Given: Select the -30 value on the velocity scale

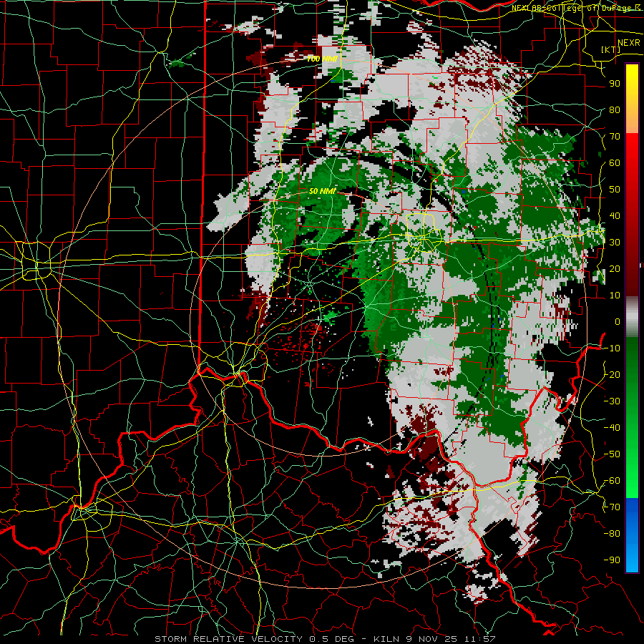Looking at the screenshot, I should (x=612, y=401).
